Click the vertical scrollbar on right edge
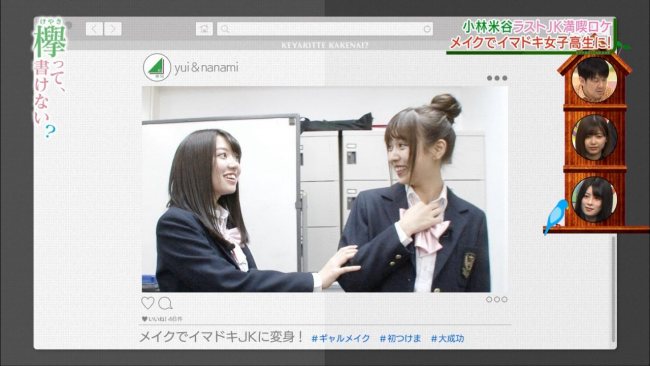The width and height of the screenshot is (650, 366). tap(614, 288)
